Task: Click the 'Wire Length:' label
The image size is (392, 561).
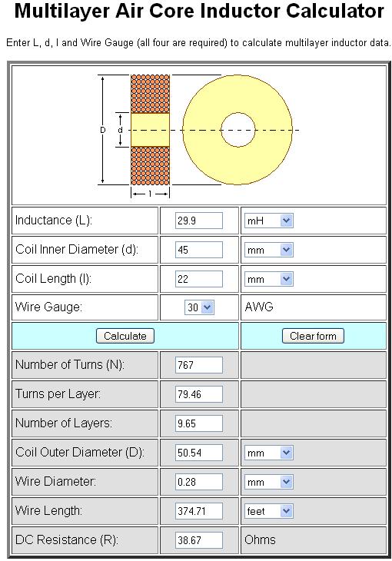Action: coord(48,510)
